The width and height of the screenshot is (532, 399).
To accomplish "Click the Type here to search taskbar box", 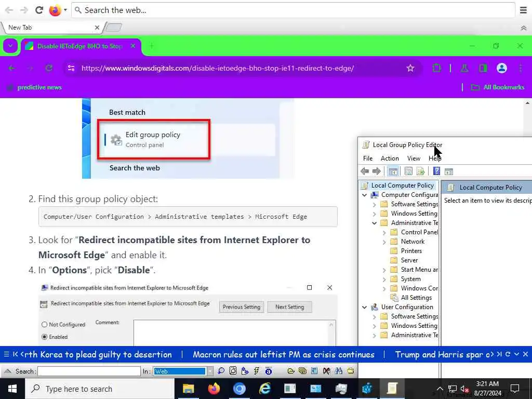I will coord(100,389).
